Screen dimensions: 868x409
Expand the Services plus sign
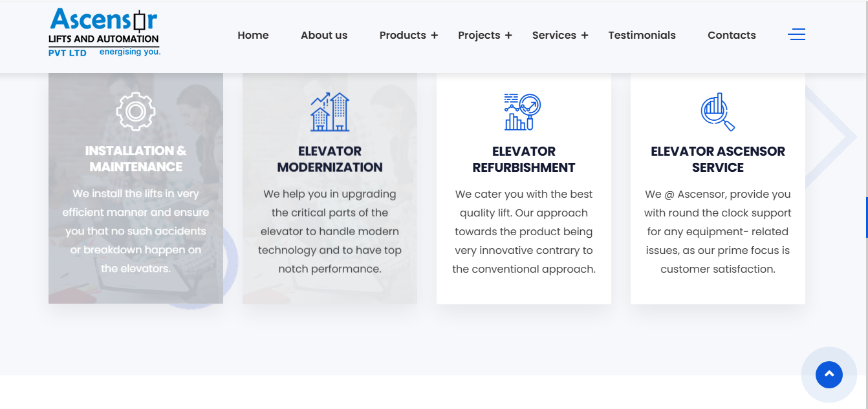585,36
